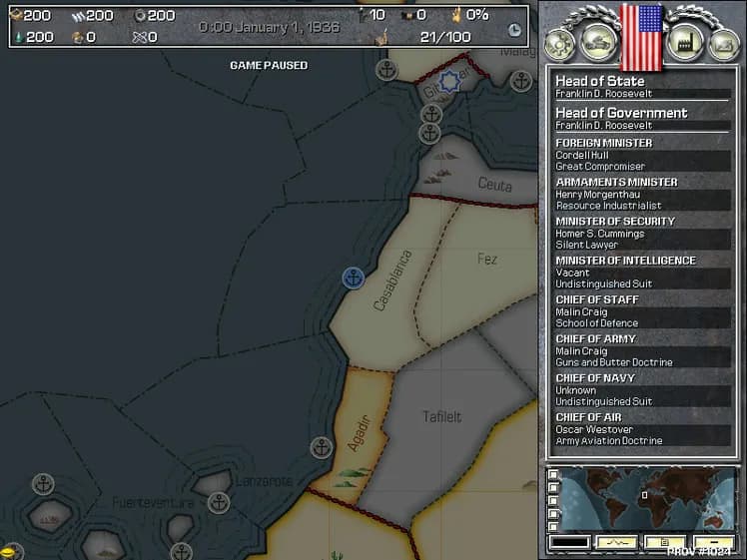Select the Tafilelt province on the map
The width and height of the screenshot is (747, 560).
(x=442, y=417)
